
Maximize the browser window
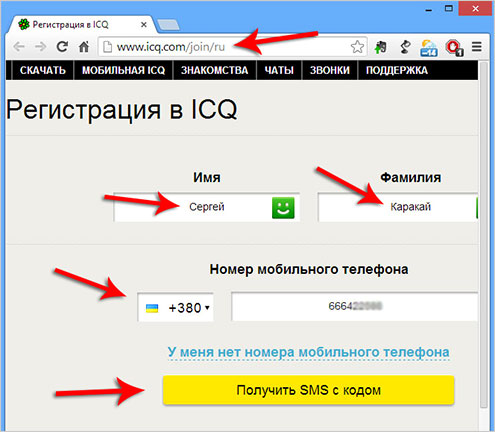[x=449, y=9]
